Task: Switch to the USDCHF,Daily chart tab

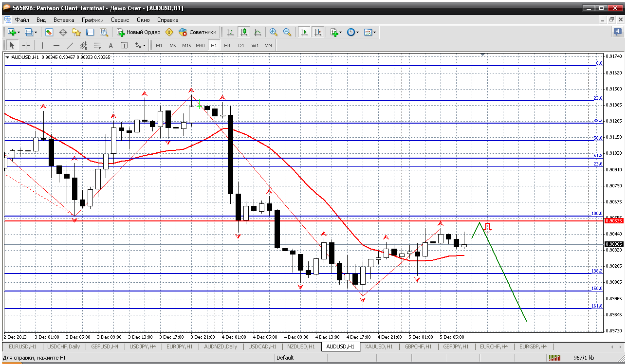Action: pyautogui.click(x=64, y=346)
